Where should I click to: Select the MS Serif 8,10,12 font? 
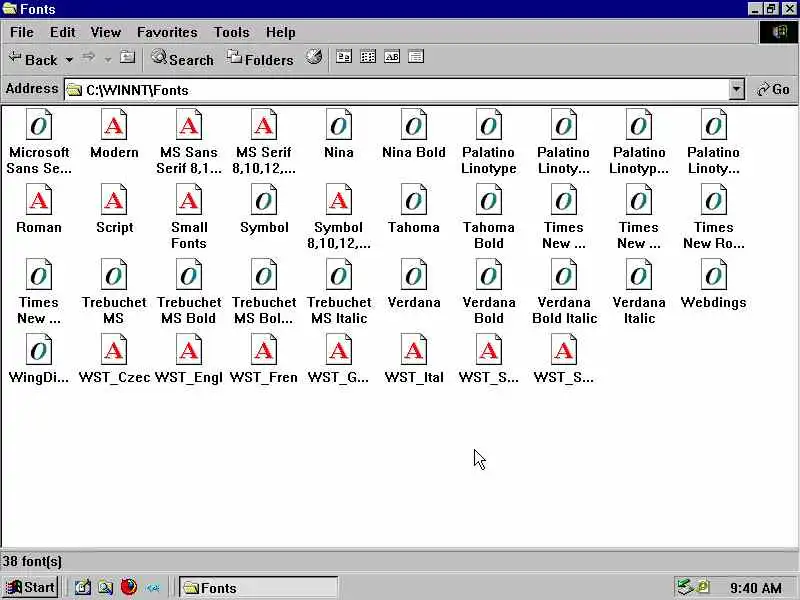pyautogui.click(x=264, y=124)
